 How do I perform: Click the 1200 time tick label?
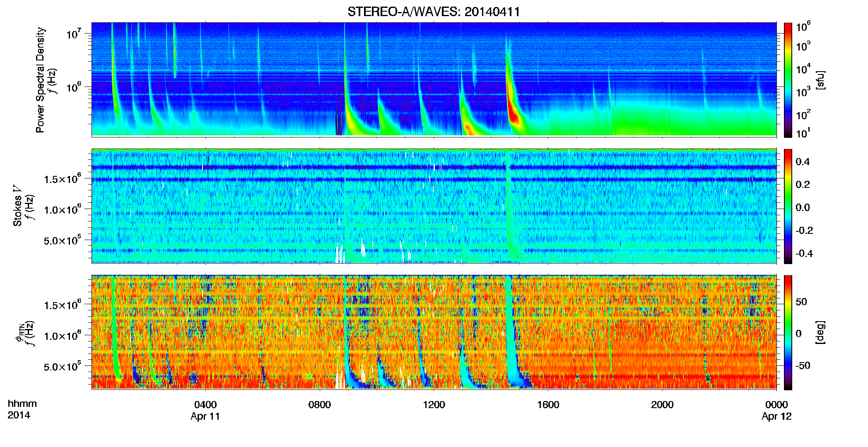coord(434,405)
